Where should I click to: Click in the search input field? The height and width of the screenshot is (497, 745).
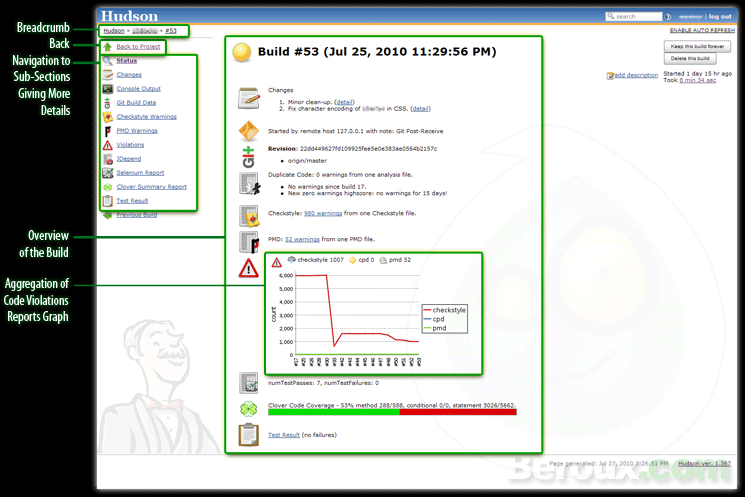(x=635, y=17)
